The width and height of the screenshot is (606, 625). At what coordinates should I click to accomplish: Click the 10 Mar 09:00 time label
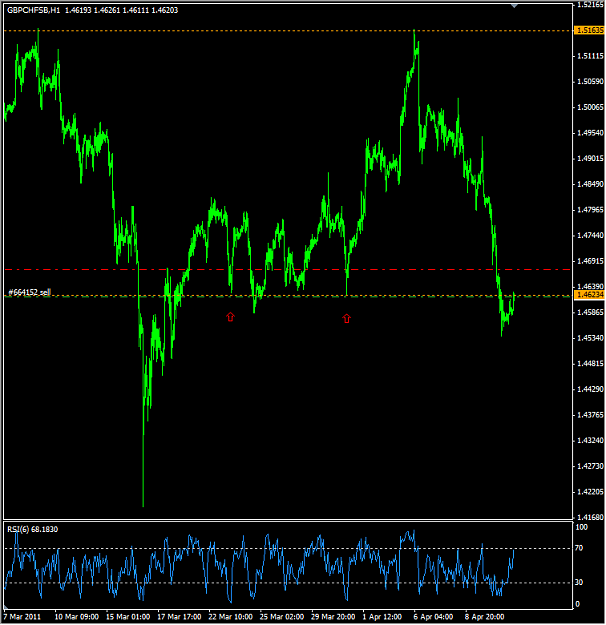[77, 617]
